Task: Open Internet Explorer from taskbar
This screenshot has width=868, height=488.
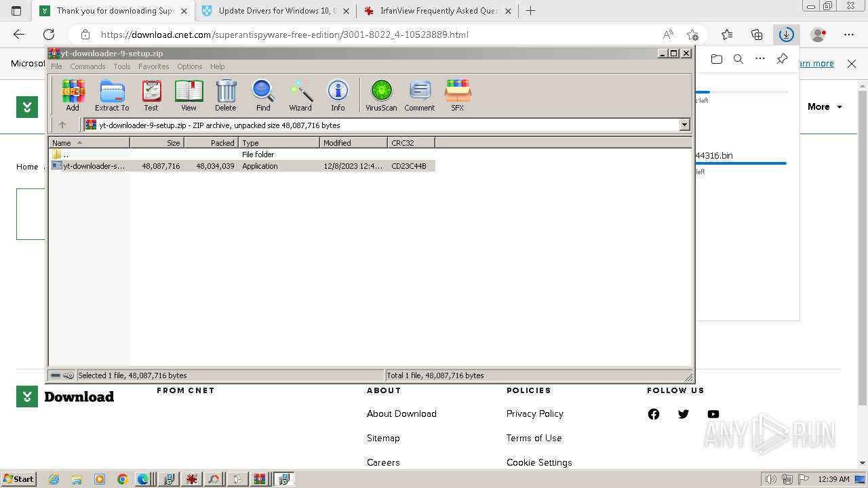Action: (54, 479)
